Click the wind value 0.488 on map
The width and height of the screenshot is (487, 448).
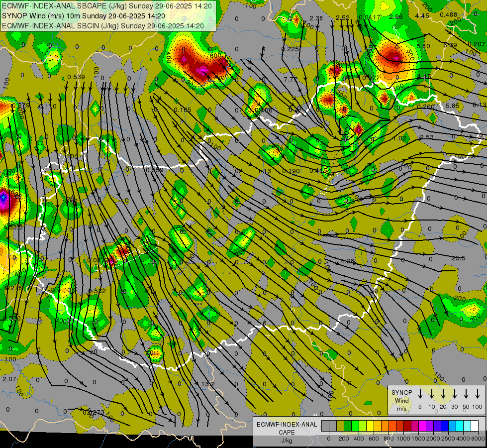449,14
